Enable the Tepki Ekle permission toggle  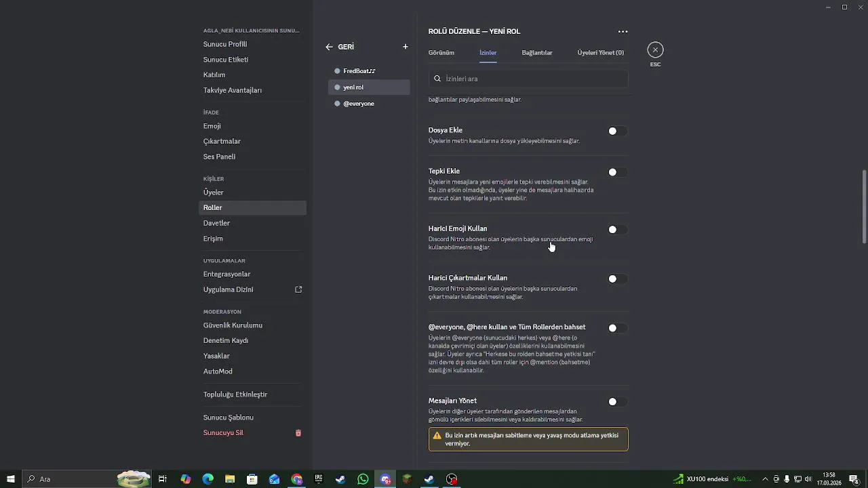pos(617,172)
